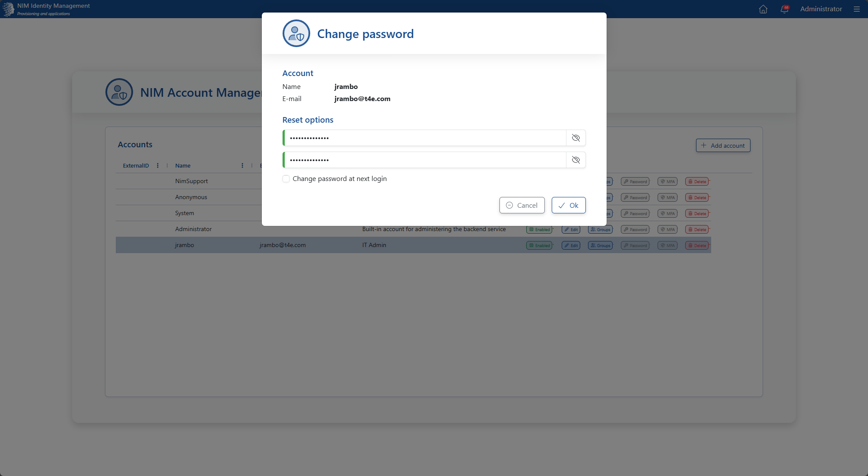
Task: Cancel the Change password dialog
Action: tap(522, 205)
